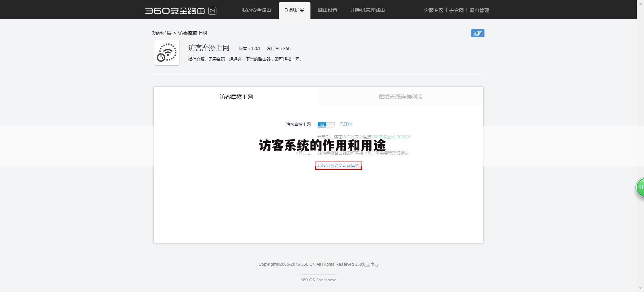Click the 功能扩展 breadcrumb link
644x292 pixels.
[x=162, y=33]
